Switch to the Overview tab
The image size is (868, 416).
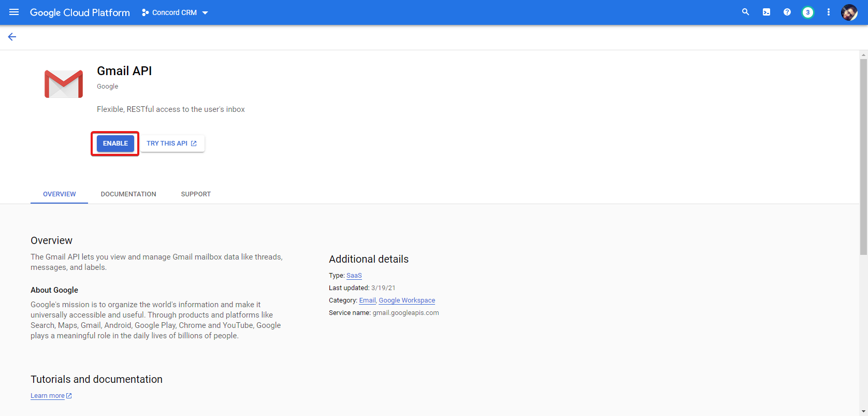point(59,194)
